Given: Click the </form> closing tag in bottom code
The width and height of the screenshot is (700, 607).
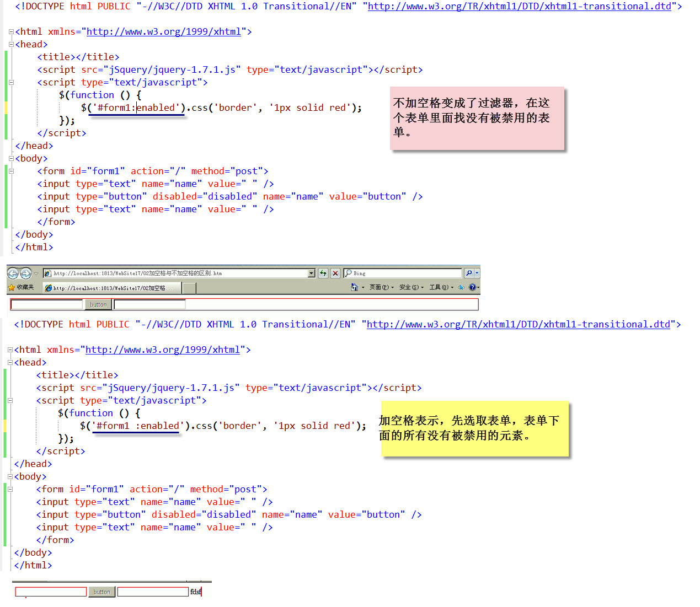Looking at the screenshot, I should [55, 540].
